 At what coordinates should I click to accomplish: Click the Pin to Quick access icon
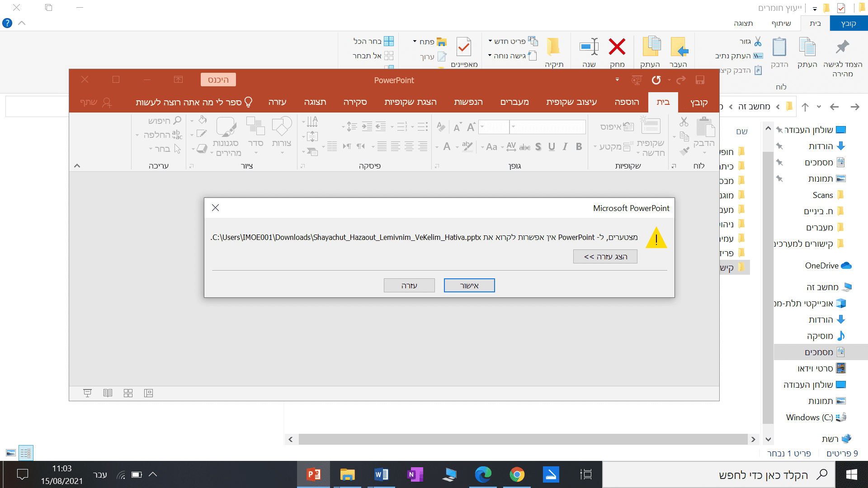point(842,47)
